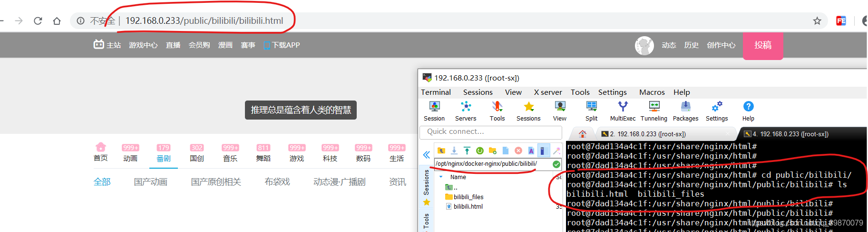Click the browser home icon
Screen dimensions: 868x232
click(57, 20)
